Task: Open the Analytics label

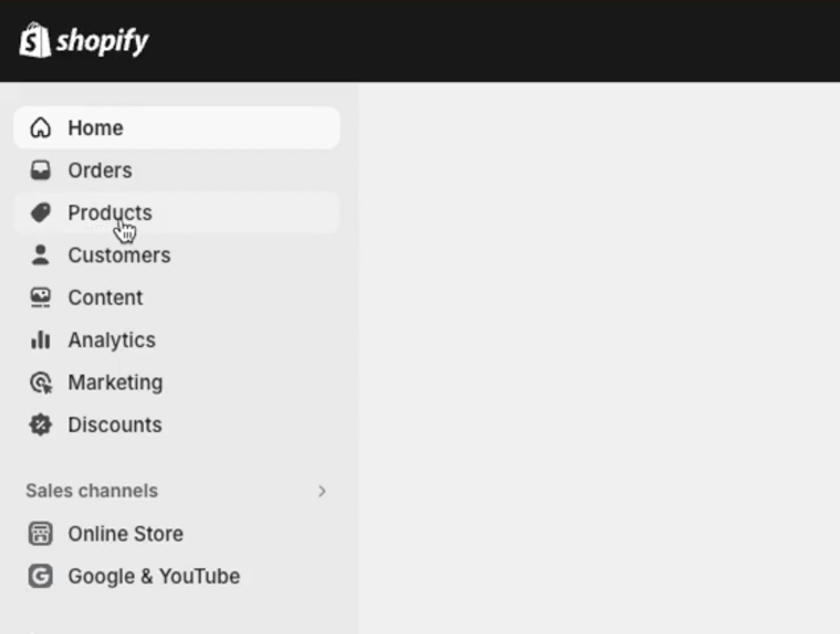Action: [111, 340]
